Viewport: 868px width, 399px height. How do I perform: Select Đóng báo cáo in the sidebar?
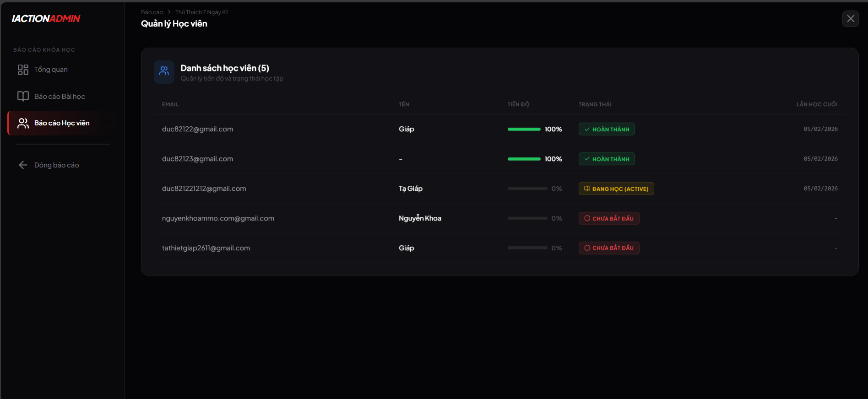[x=56, y=165]
